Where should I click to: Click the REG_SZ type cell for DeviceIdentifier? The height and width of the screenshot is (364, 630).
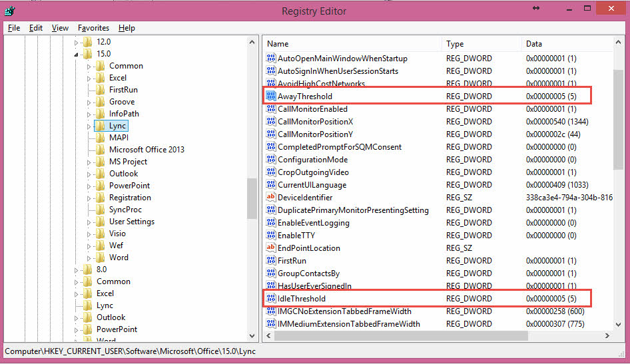[x=459, y=198]
